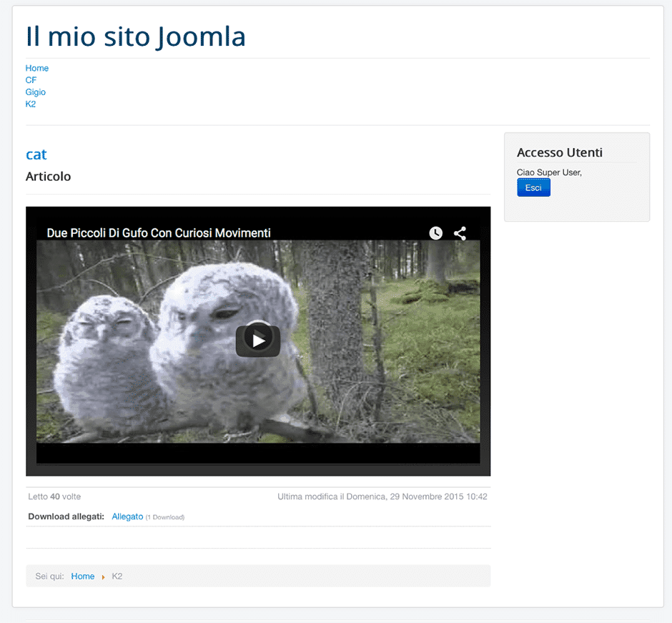Click the "Accesso Utenti" module heading
The height and width of the screenshot is (623, 672).
coord(559,152)
